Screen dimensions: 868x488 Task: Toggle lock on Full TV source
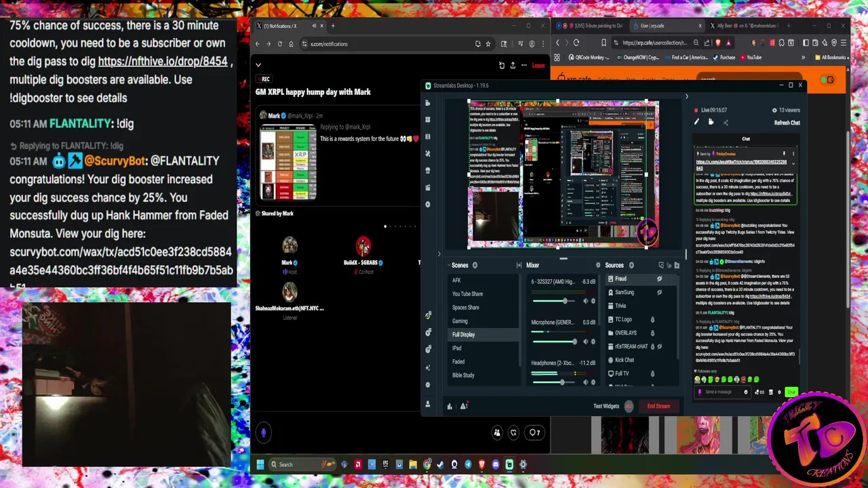click(x=652, y=373)
